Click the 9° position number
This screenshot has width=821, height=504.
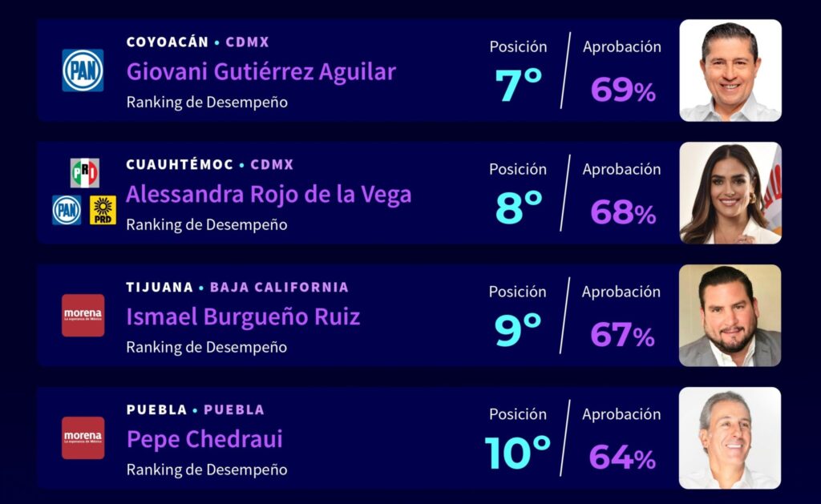pyautogui.click(x=518, y=330)
